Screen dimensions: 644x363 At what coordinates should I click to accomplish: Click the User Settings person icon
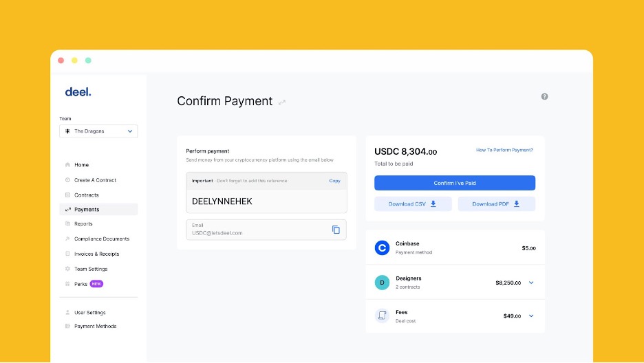(67, 313)
